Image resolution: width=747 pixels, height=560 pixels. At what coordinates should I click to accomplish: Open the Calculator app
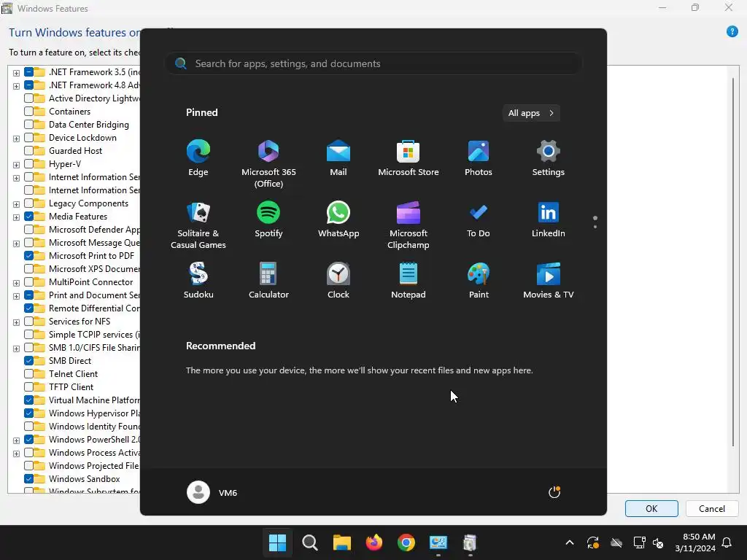point(268,281)
